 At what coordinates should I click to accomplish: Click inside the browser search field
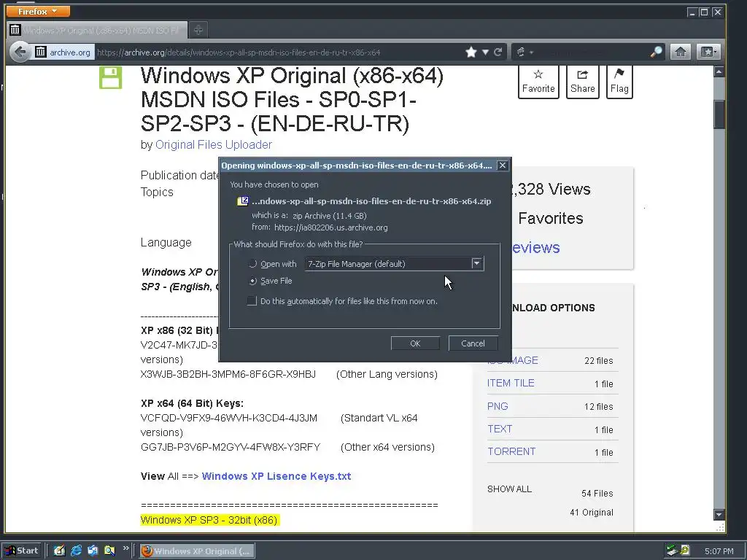pyautogui.click(x=591, y=52)
